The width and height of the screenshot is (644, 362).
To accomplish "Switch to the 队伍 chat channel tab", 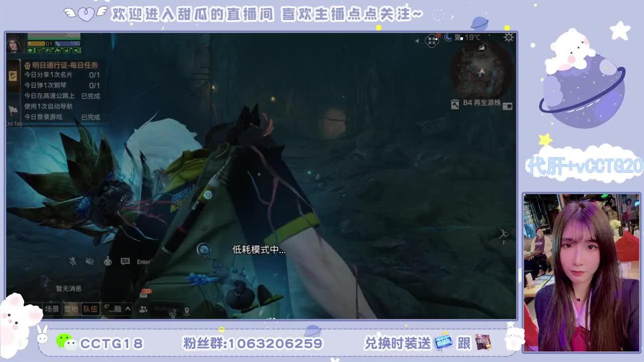I will tap(91, 309).
